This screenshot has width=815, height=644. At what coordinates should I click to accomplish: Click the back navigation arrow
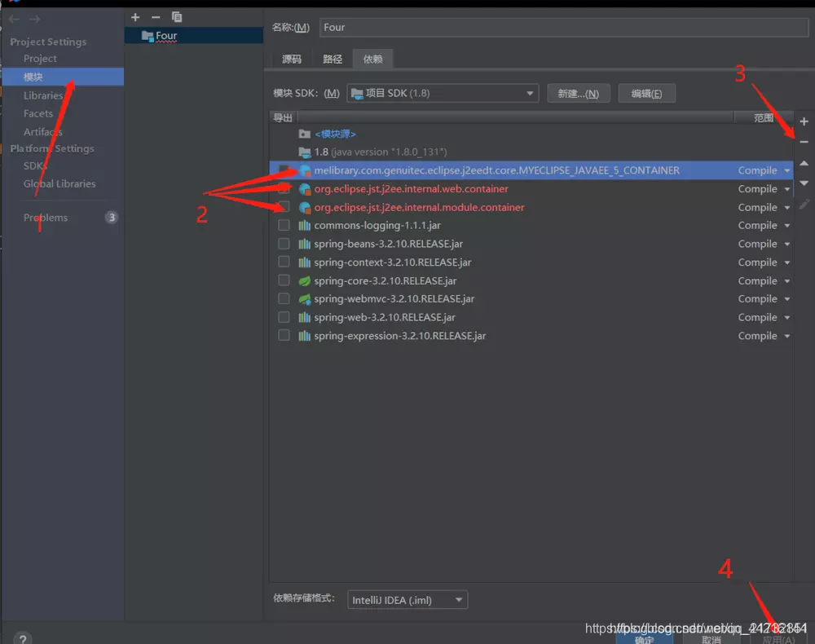14,20
